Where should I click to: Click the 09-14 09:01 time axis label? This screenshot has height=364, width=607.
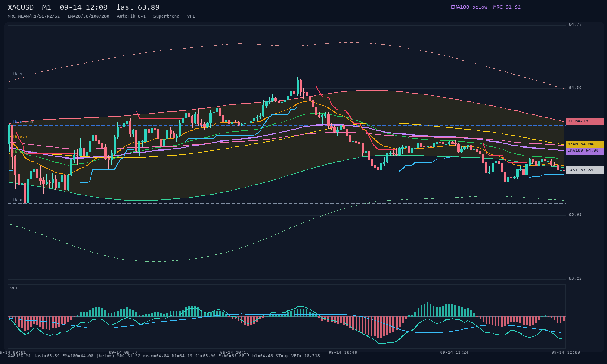(13, 352)
